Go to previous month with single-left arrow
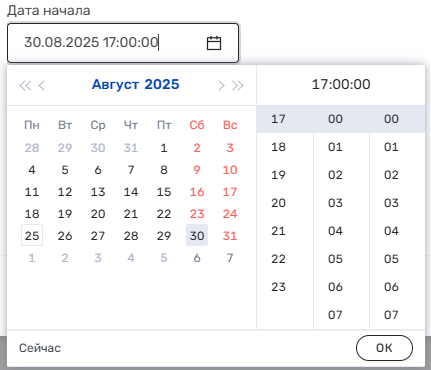Viewport: 431px width, 370px height. [x=41, y=85]
